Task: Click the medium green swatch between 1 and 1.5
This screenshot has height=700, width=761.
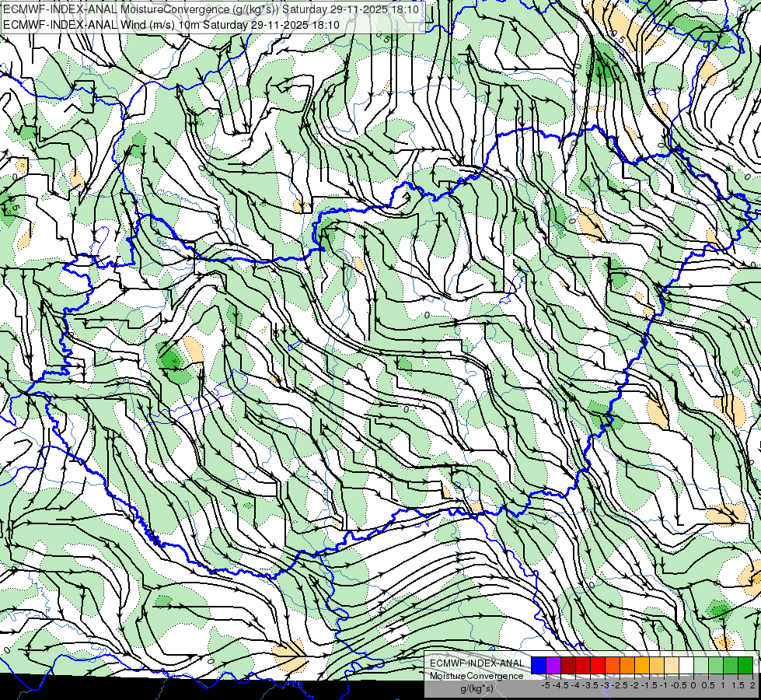Action: [731, 665]
